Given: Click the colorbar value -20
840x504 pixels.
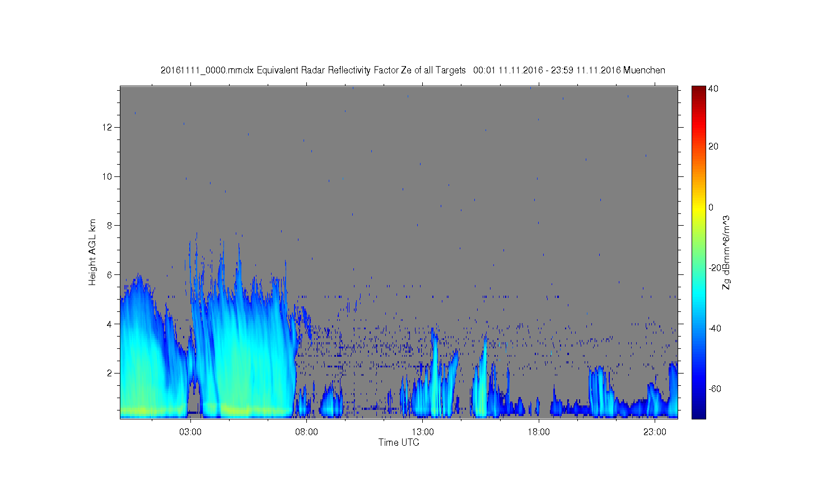Looking at the screenshot, I should coord(715,268).
